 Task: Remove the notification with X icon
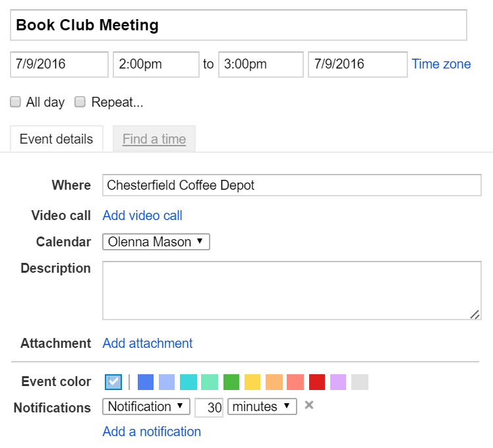309,405
